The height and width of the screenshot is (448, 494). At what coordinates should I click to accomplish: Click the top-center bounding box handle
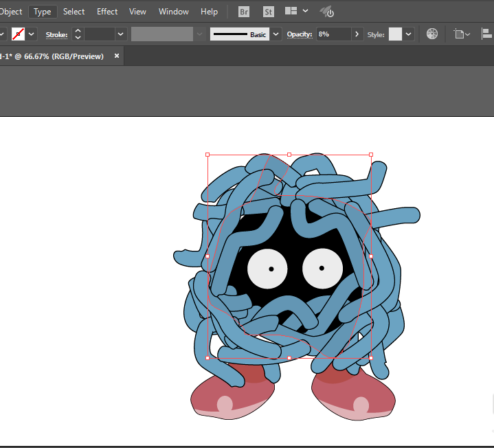coord(289,155)
